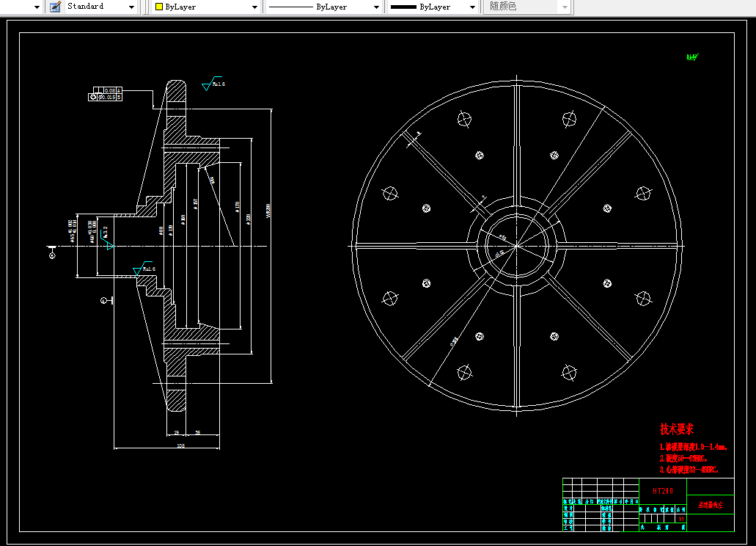Select the red 技术要求 heading text

click(x=677, y=429)
